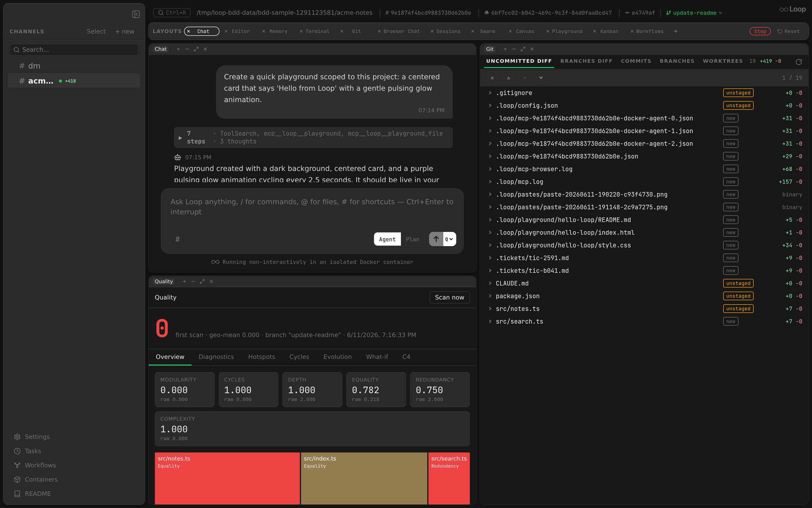The height and width of the screenshot is (508, 812).
Task: Click the channel Search field
Action: (74, 50)
